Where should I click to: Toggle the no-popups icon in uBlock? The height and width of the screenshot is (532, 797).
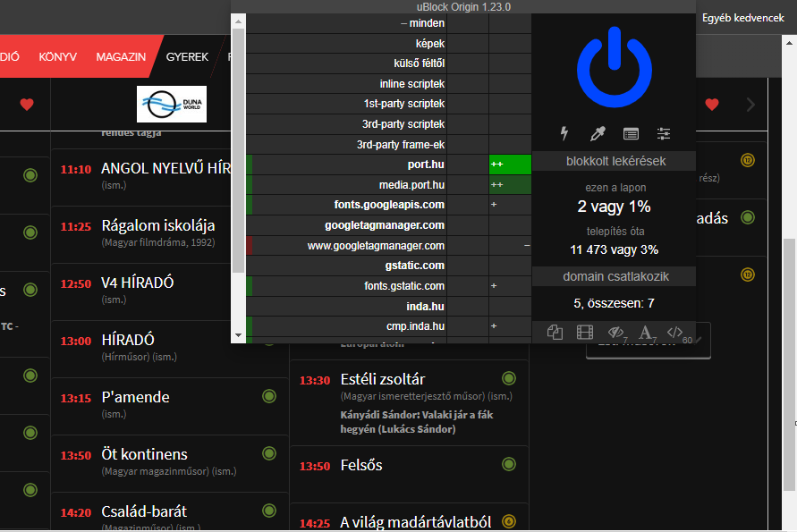point(555,333)
